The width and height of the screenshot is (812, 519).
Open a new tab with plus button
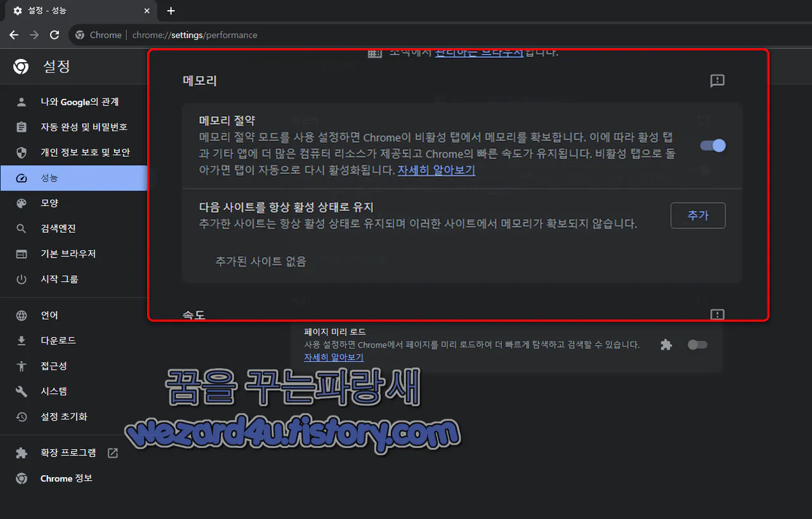171,11
